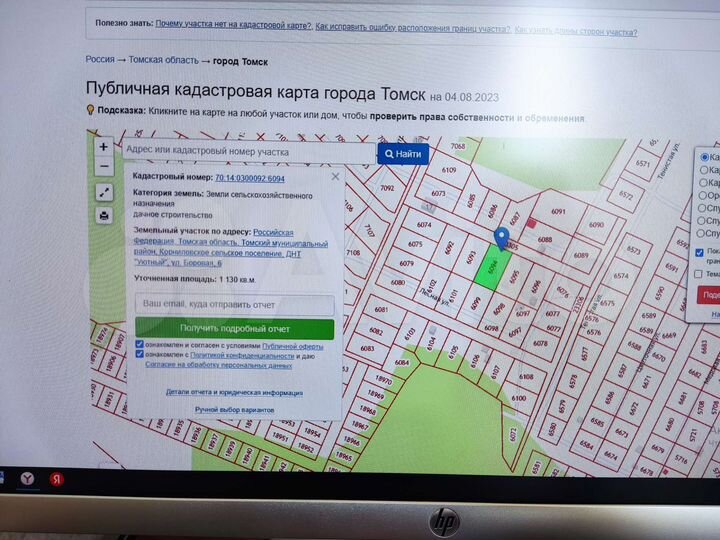Screen dimensions: 720x540
Task: Select the second layer radio button
Action: pyautogui.click(x=703, y=170)
